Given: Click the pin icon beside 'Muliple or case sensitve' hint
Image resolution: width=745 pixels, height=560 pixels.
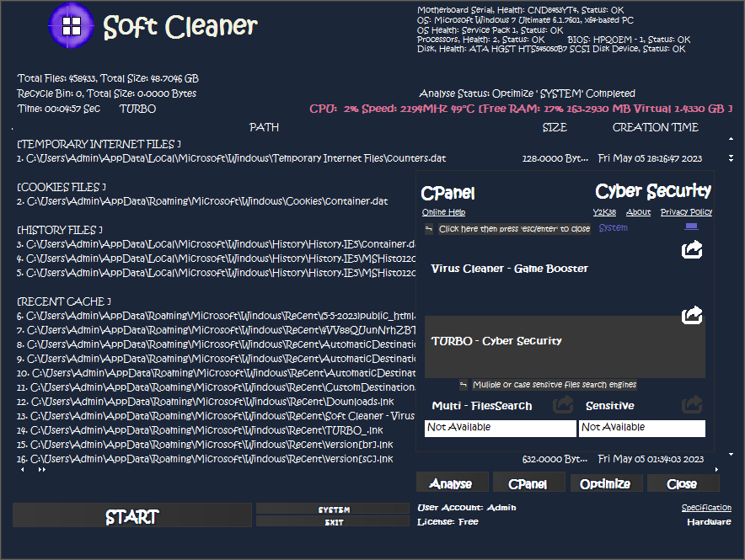Looking at the screenshot, I should [464, 384].
